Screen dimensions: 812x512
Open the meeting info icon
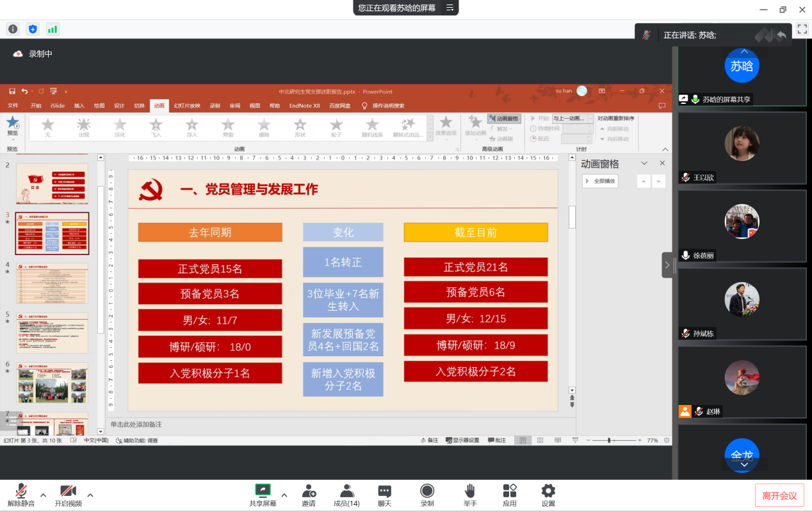13,29
